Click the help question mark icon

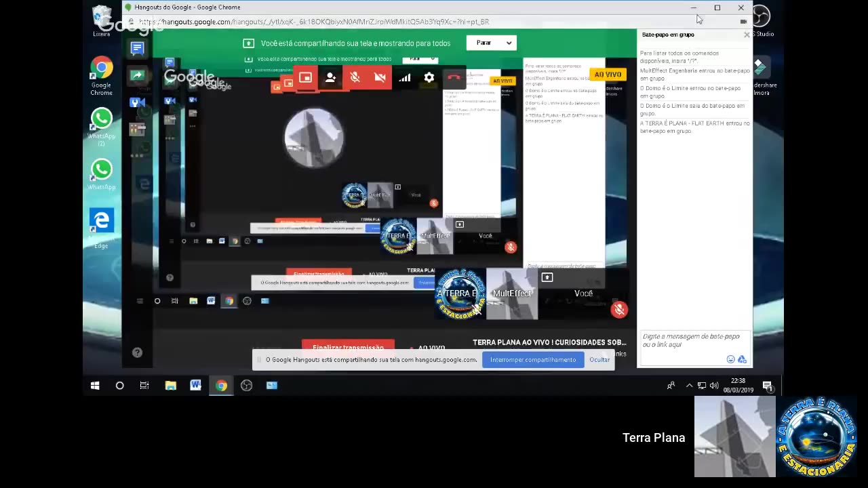[137, 352]
